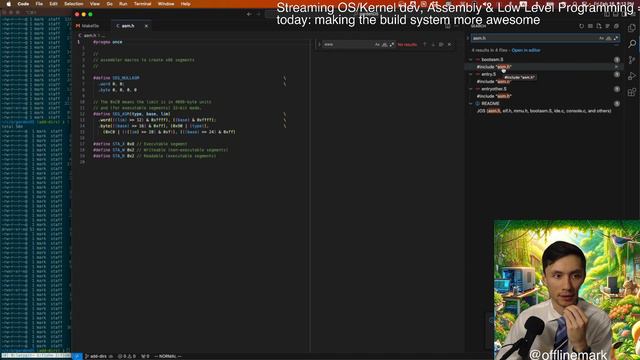This screenshot has height=360, width=640.
Task: Select the JOS match line under README
Action: (544, 111)
